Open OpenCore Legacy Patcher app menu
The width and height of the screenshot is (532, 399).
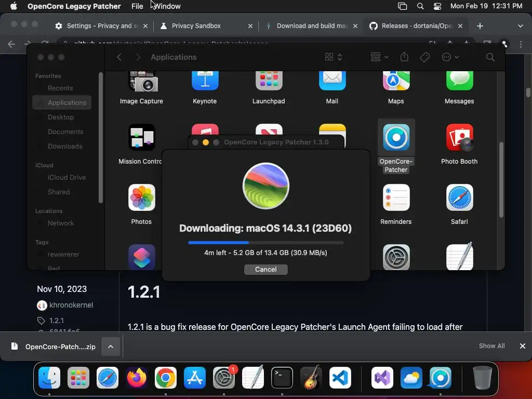(x=74, y=6)
